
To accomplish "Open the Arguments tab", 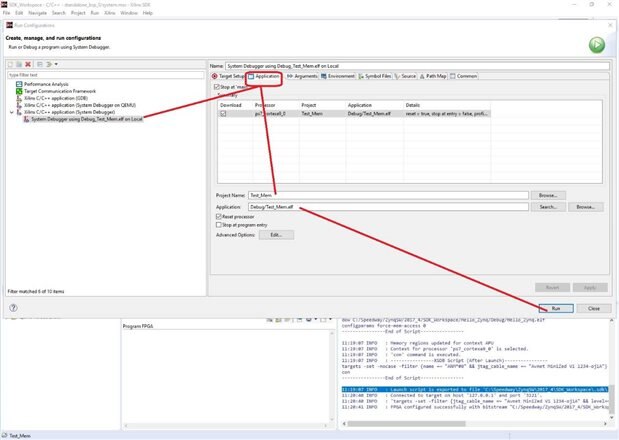I will [x=303, y=76].
